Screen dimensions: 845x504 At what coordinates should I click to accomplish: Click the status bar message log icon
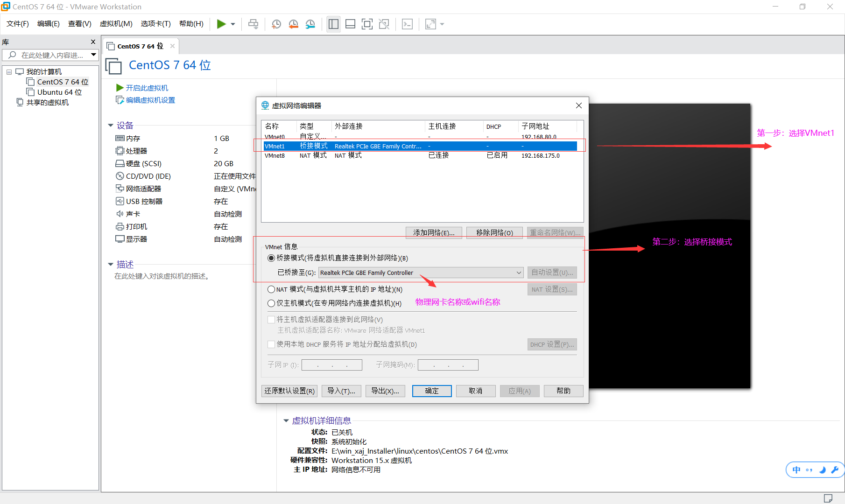(x=828, y=498)
